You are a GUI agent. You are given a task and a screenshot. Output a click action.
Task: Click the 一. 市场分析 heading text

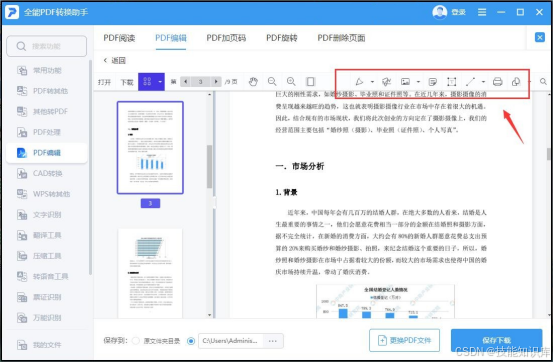pyautogui.click(x=300, y=166)
